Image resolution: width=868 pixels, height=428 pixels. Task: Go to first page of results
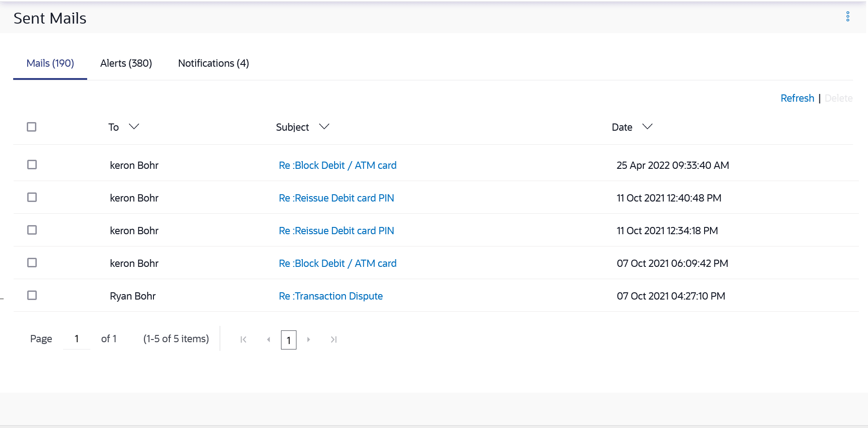click(243, 339)
